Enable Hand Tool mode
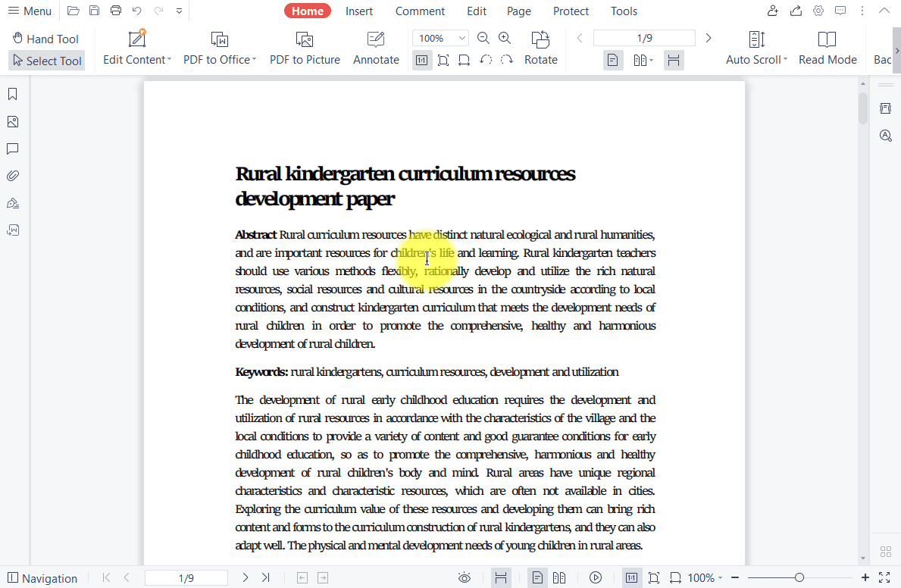 [45, 38]
